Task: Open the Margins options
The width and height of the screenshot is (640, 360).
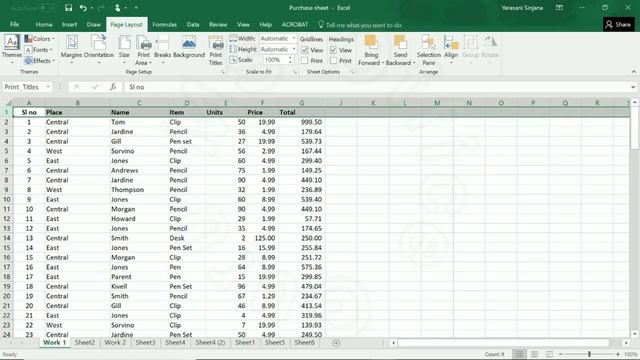Action: [71, 50]
